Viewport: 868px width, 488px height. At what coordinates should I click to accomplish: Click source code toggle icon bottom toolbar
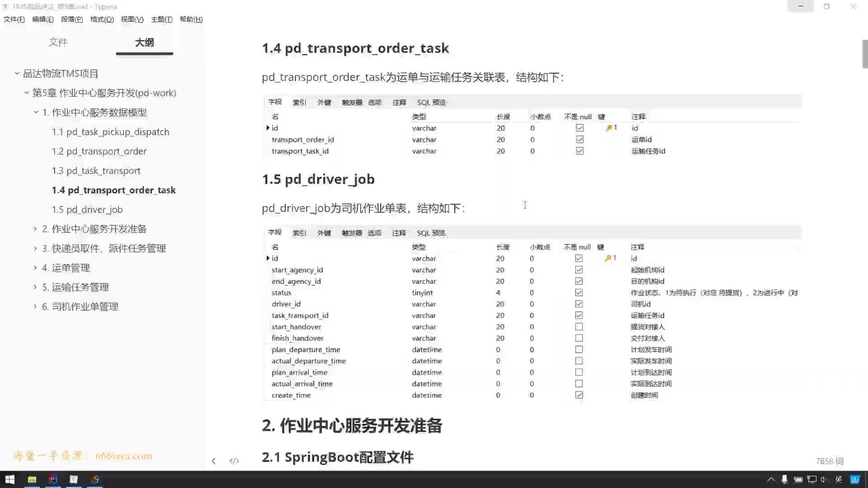pyautogui.click(x=233, y=460)
